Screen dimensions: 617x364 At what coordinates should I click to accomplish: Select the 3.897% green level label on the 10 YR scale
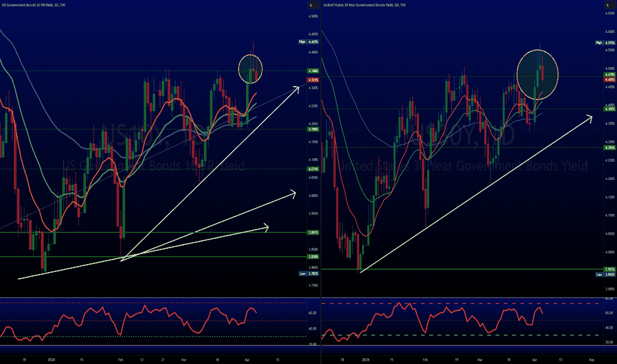coord(313,232)
